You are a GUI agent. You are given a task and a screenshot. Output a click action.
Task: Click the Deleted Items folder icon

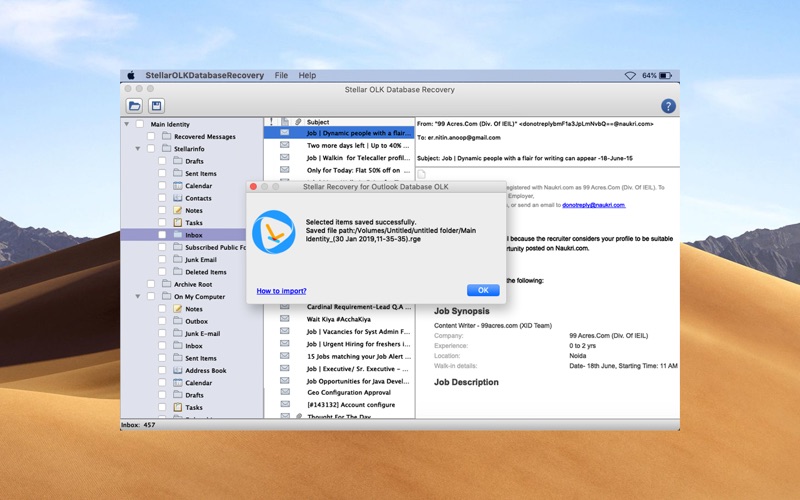(178, 272)
